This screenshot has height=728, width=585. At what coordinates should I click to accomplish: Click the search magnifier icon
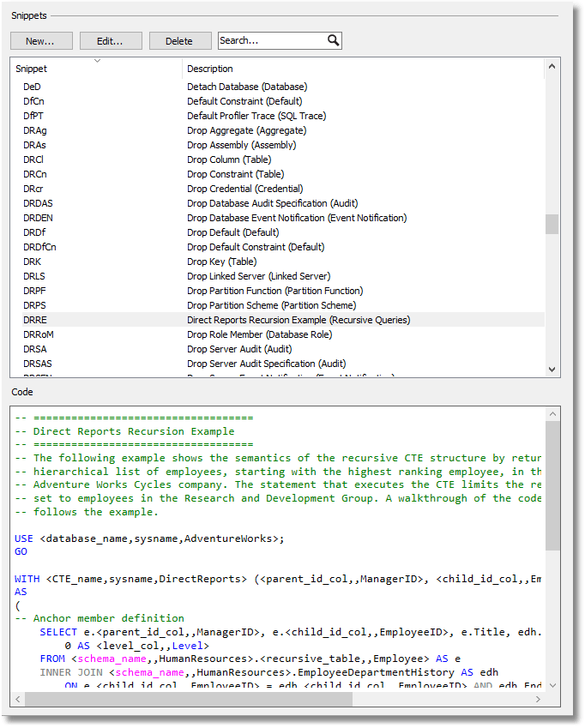pos(333,40)
